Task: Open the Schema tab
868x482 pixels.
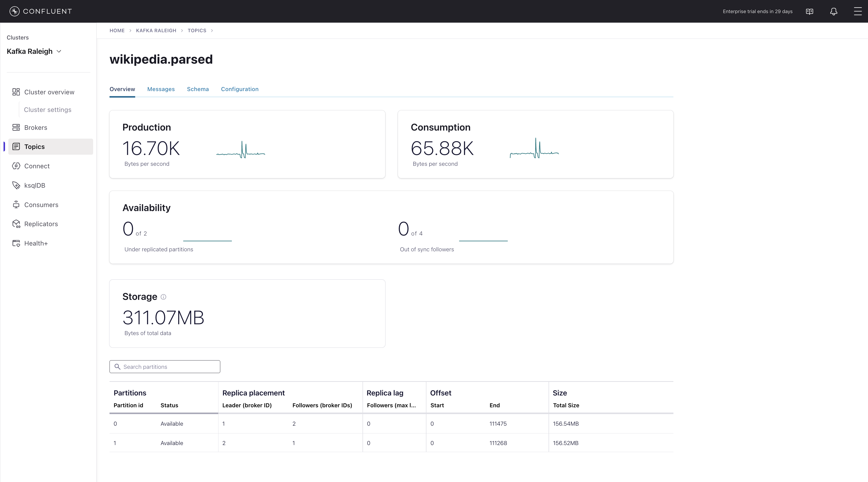Action: (198, 89)
